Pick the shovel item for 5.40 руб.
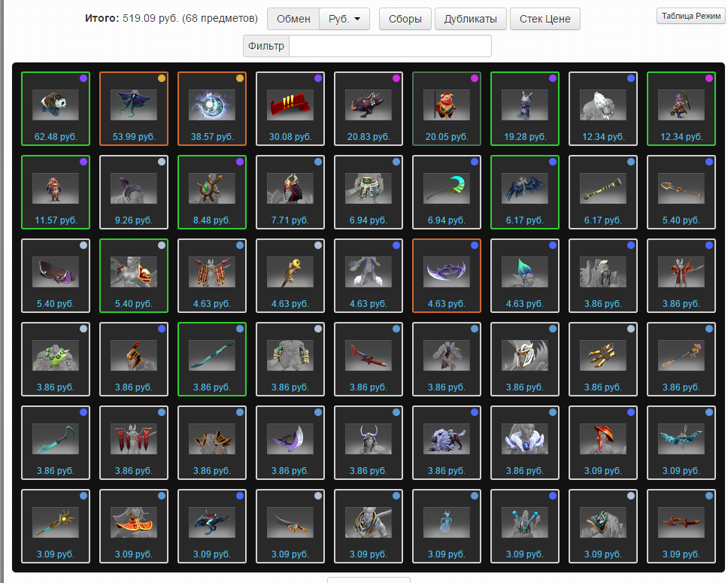This screenshot has height=583, width=728. coord(681,193)
